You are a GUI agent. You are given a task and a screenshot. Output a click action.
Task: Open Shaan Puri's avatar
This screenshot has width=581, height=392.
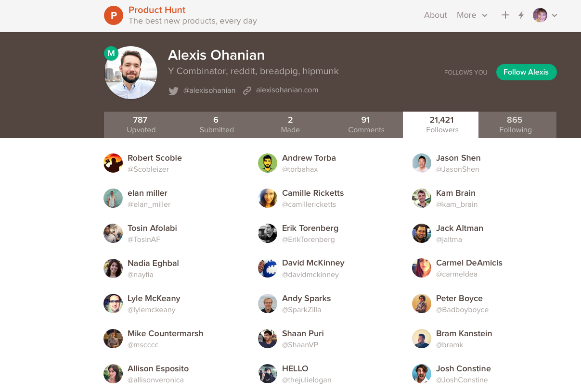pyautogui.click(x=268, y=339)
